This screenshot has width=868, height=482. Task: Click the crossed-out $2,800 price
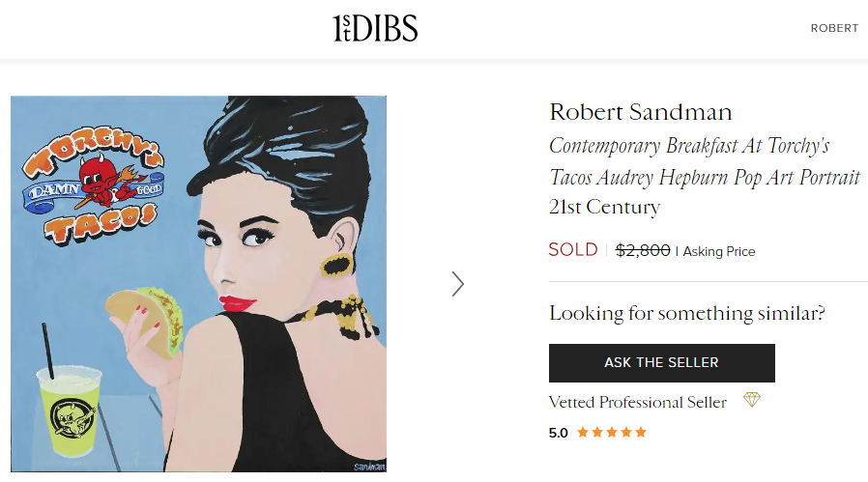pyautogui.click(x=643, y=250)
